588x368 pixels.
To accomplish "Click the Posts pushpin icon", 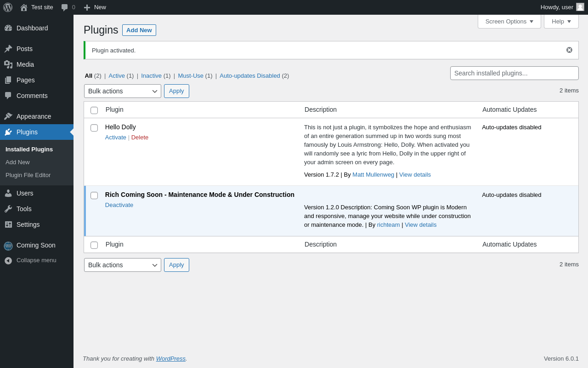I will point(8,49).
